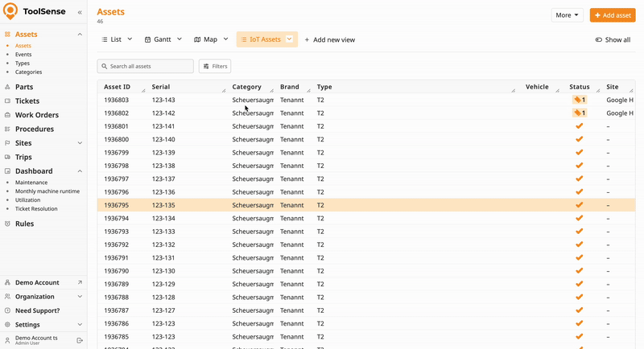Click the logout icon next to Demo Account ts
The image size is (644, 349).
(x=80, y=340)
